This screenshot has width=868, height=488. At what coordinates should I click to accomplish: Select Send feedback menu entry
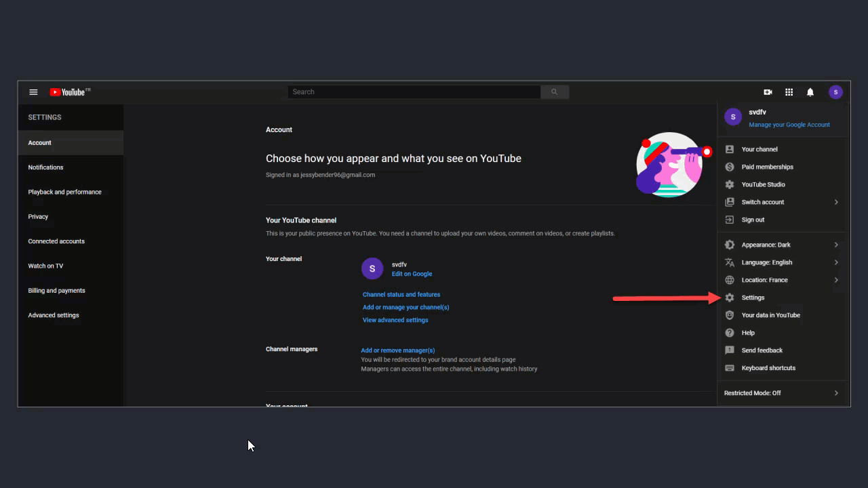pos(783,350)
